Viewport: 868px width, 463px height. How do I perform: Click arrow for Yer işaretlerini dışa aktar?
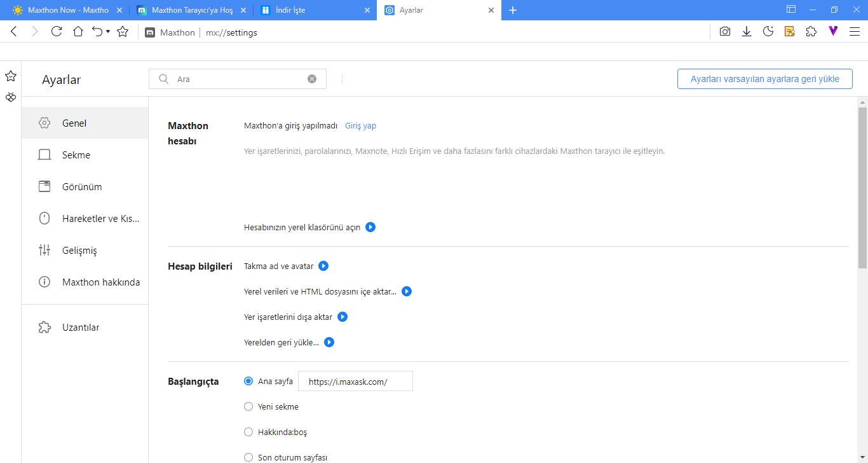coord(342,317)
